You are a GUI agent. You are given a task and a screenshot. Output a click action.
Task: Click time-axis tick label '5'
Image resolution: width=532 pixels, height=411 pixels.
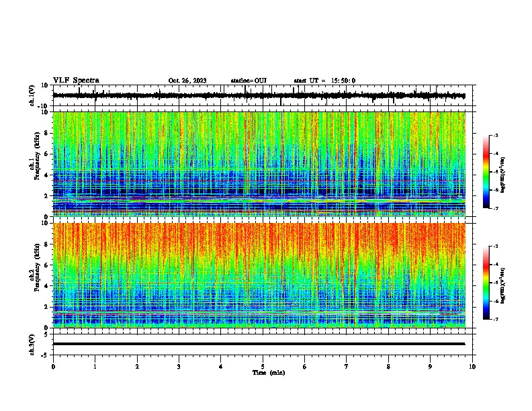[263, 367]
